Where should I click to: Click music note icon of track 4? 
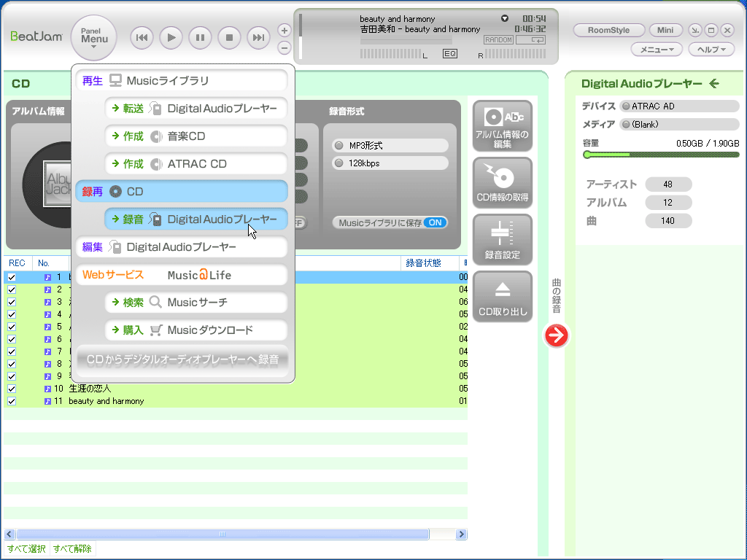click(x=47, y=314)
